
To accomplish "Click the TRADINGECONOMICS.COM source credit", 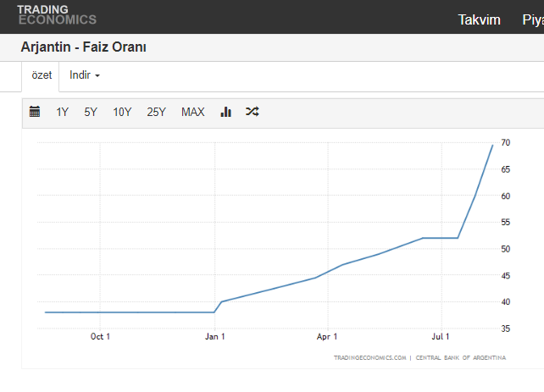I will 370,358.
